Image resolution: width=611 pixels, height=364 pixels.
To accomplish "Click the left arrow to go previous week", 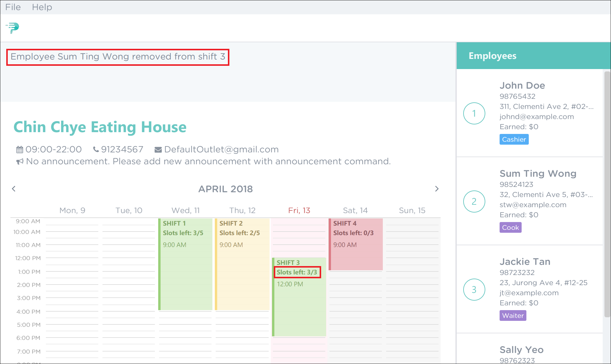I will tap(13, 189).
